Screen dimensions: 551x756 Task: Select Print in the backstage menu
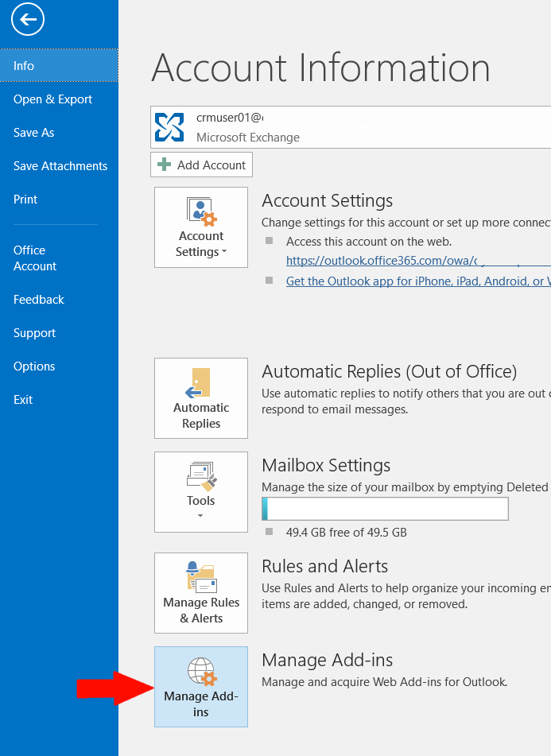(25, 200)
